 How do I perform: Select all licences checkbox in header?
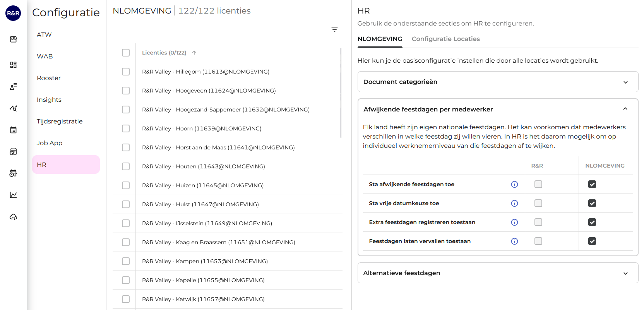point(126,53)
